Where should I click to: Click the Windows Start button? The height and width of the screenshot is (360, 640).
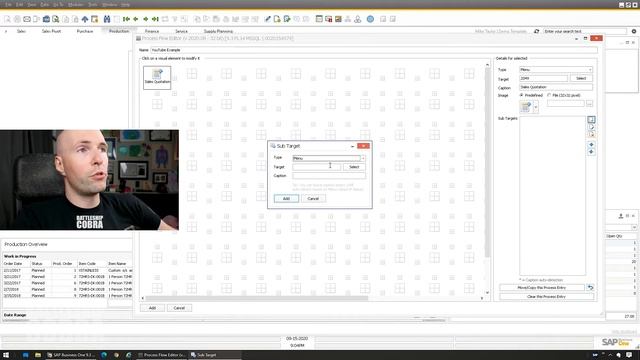click(x=6, y=355)
